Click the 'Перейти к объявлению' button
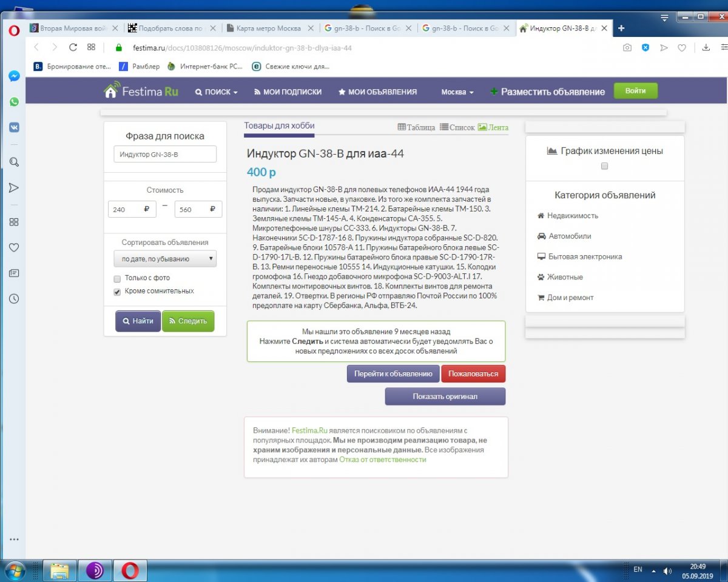Image resolution: width=728 pixels, height=582 pixels. (393, 374)
